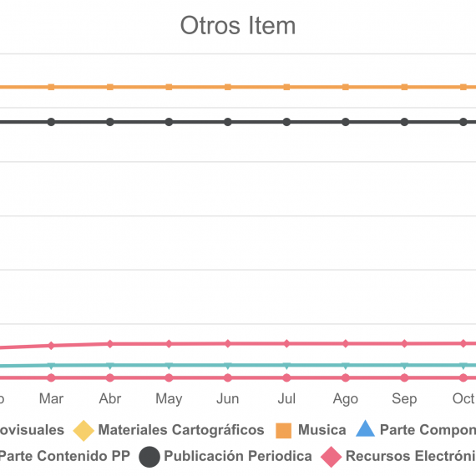This screenshot has height=476, width=476.
Task: Select the pink diamond data point at Abr
Action: click(110, 344)
